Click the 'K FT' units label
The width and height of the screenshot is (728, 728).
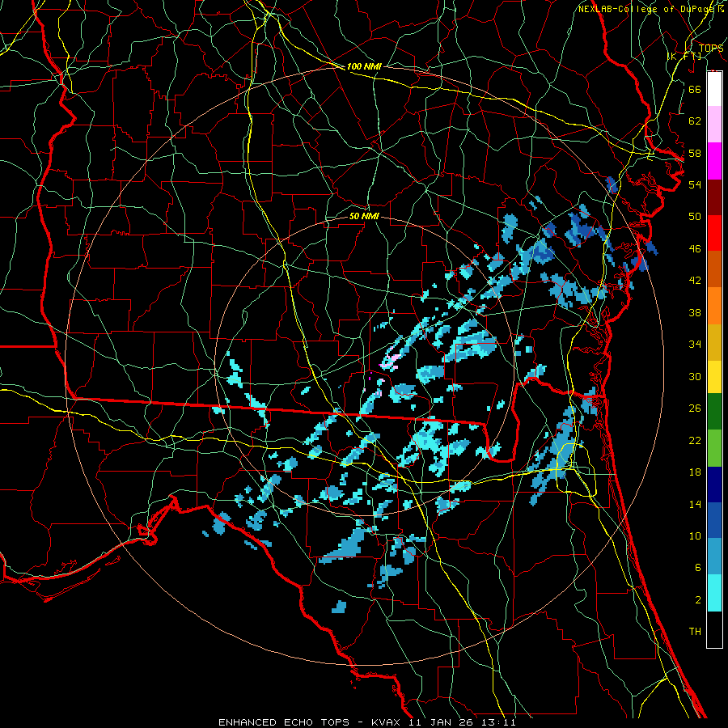684,57
